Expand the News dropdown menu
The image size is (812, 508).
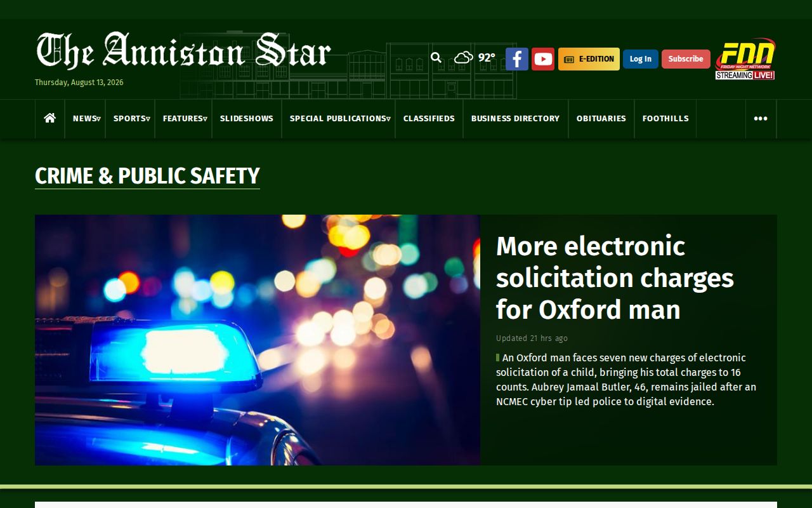click(86, 119)
